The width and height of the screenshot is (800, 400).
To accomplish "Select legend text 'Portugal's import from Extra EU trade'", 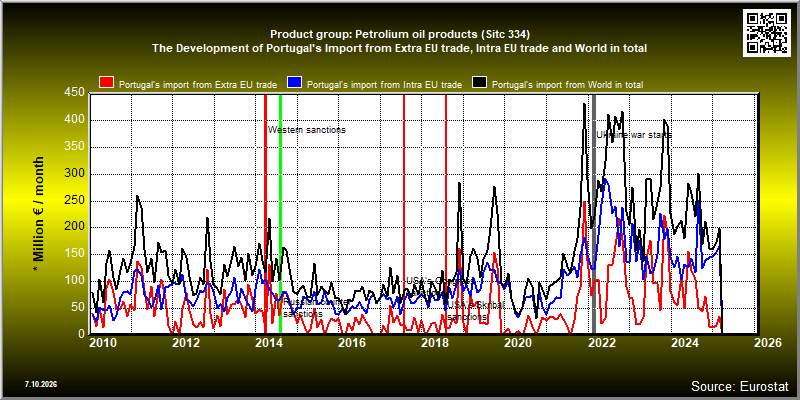I will coord(198,85).
